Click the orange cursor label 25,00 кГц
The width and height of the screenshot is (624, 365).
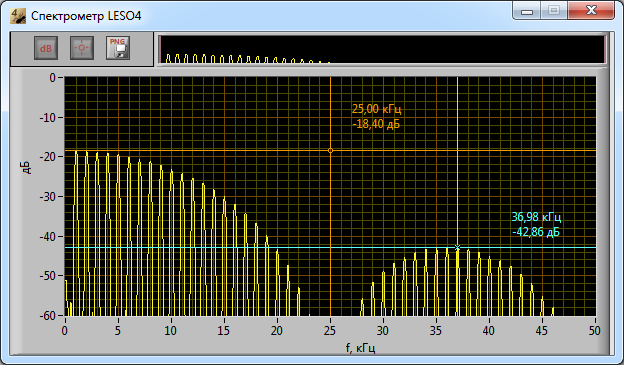pos(376,109)
